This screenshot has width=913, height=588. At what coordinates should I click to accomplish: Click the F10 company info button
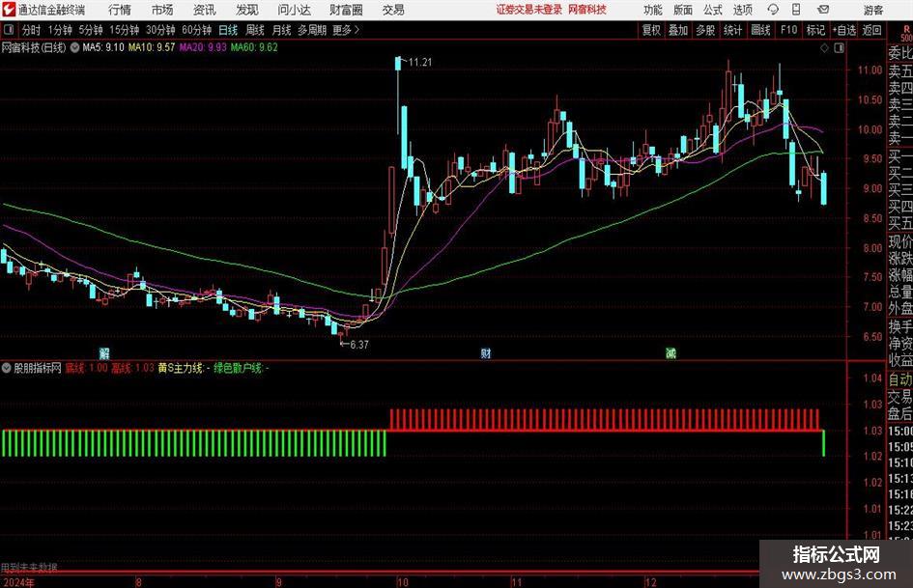[x=789, y=30]
